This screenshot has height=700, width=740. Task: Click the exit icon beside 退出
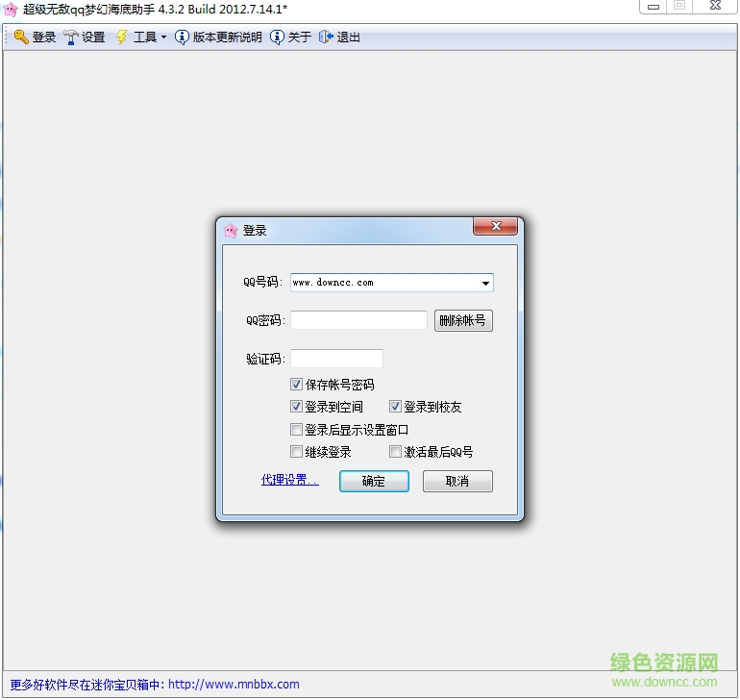(326, 37)
